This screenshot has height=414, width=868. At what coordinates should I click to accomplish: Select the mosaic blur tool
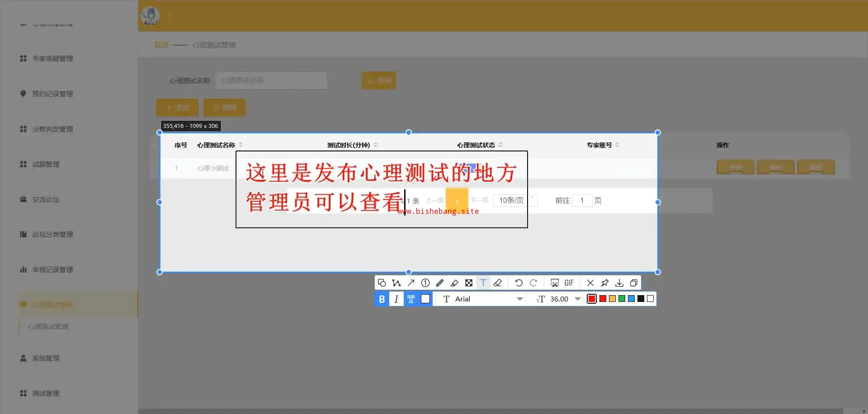click(x=469, y=283)
